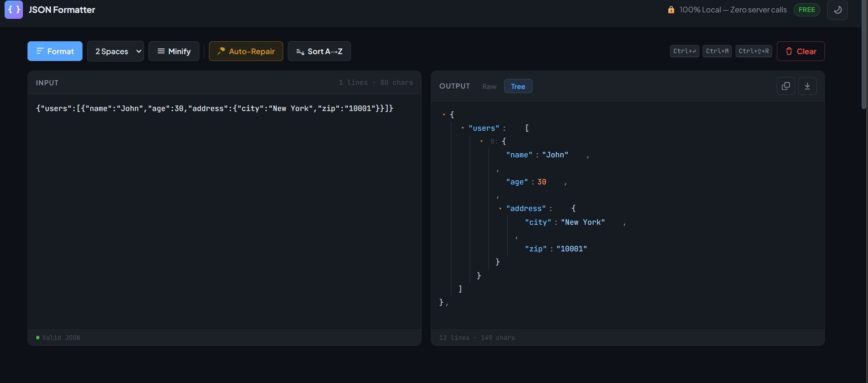Click the "10001" zip value
The image size is (868, 383).
(571, 249)
